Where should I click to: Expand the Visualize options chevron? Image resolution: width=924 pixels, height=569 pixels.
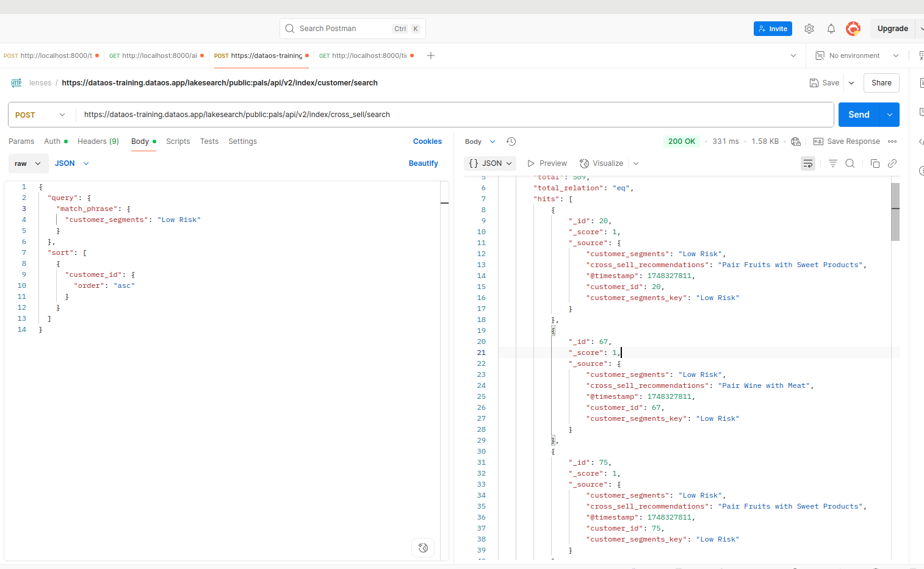point(636,163)
